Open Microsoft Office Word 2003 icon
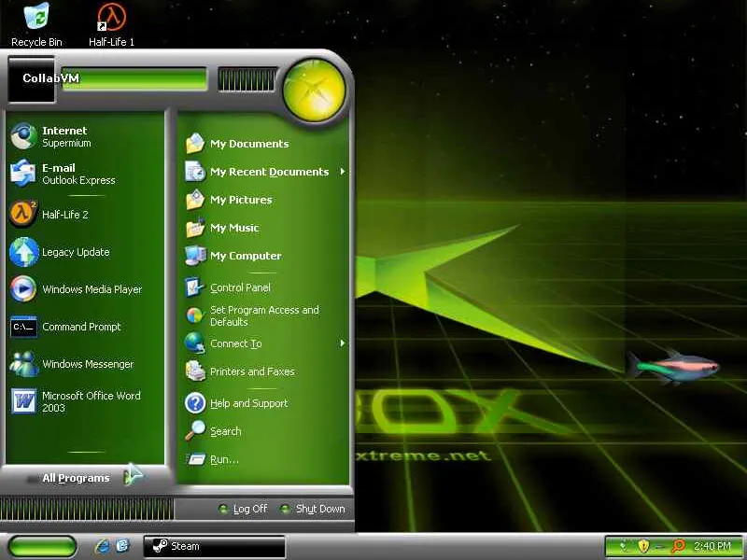Image resolution: width=747 pixels, height=560 pixels. (23, 401)
